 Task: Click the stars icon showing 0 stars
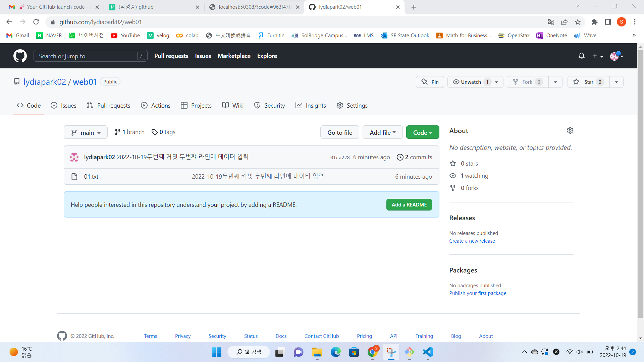point(453,163)
